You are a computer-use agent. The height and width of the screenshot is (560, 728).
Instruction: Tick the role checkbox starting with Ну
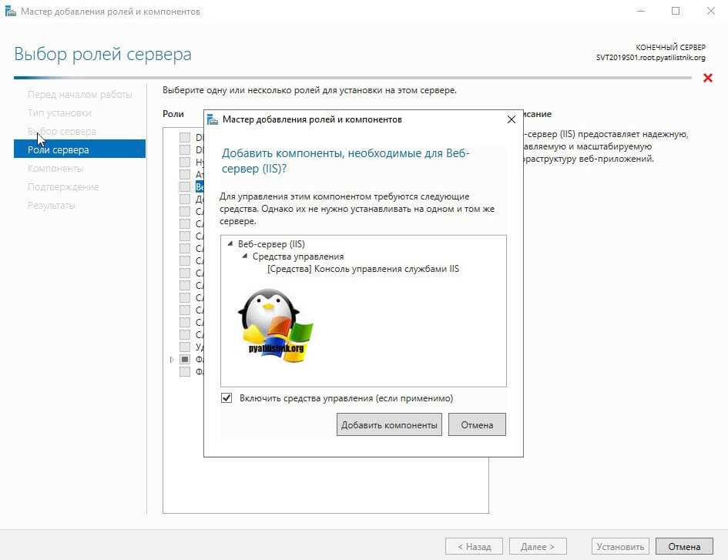point(185,162)
